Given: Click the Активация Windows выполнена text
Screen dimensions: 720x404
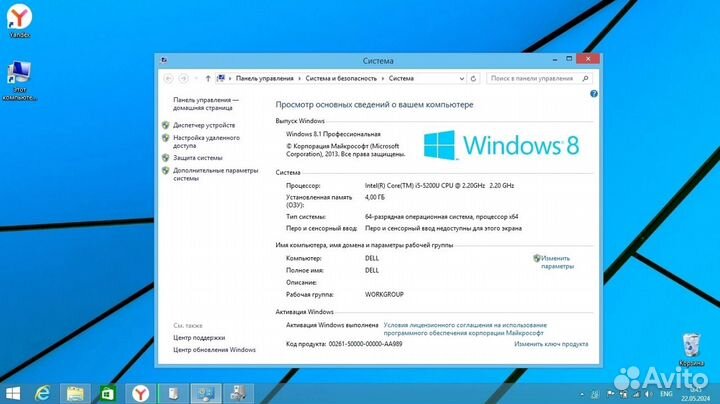Looking at the screenshot, I should [x=332, y=325].
